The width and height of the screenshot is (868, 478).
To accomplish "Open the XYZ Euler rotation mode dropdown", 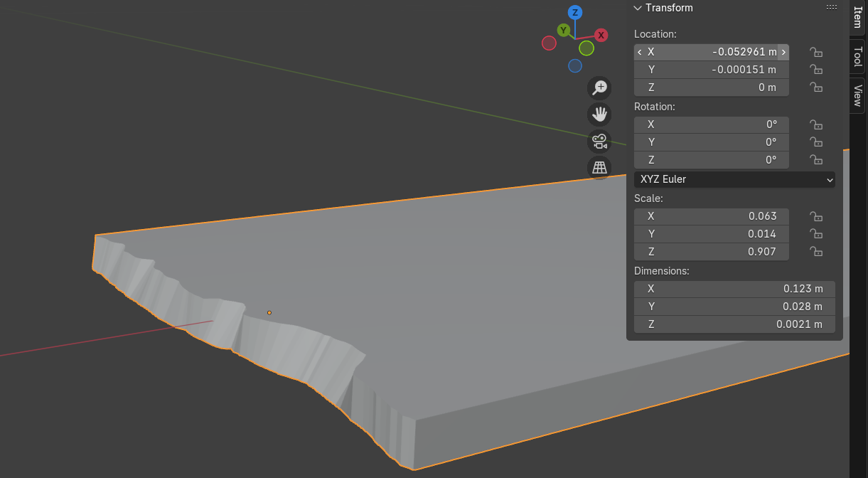I will [x=734, y=179].
